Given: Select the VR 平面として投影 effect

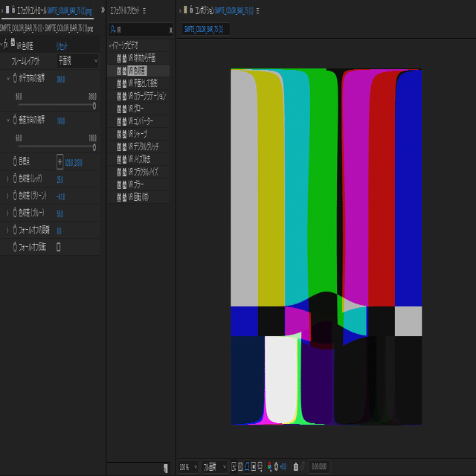Looking at the screenshot, I should coord(143,83).
